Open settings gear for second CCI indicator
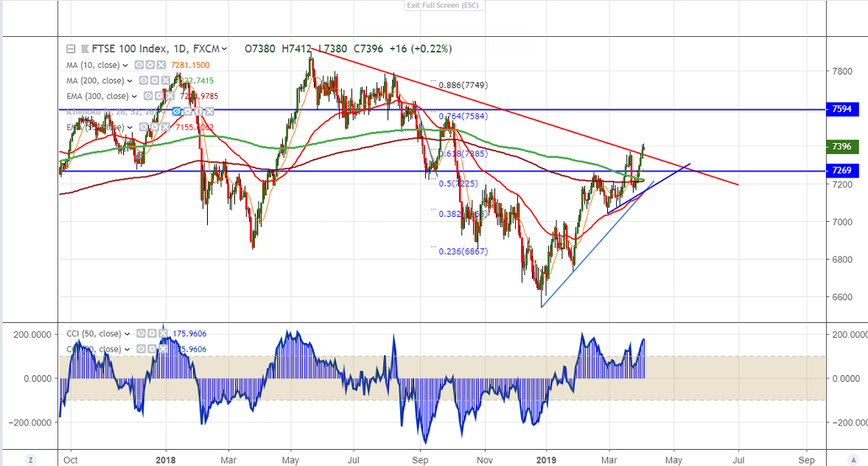Viewport: 868px width, 466px height. click(153, 349)
